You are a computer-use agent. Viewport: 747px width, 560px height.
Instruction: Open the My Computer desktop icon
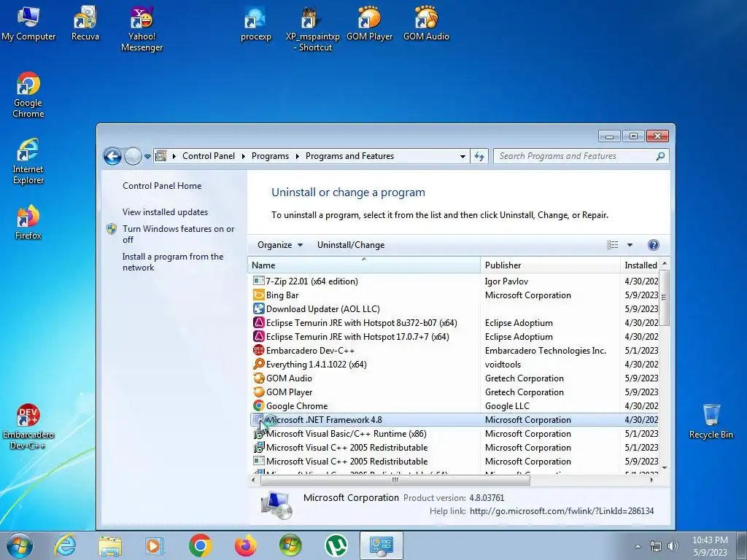coord(28,23)
